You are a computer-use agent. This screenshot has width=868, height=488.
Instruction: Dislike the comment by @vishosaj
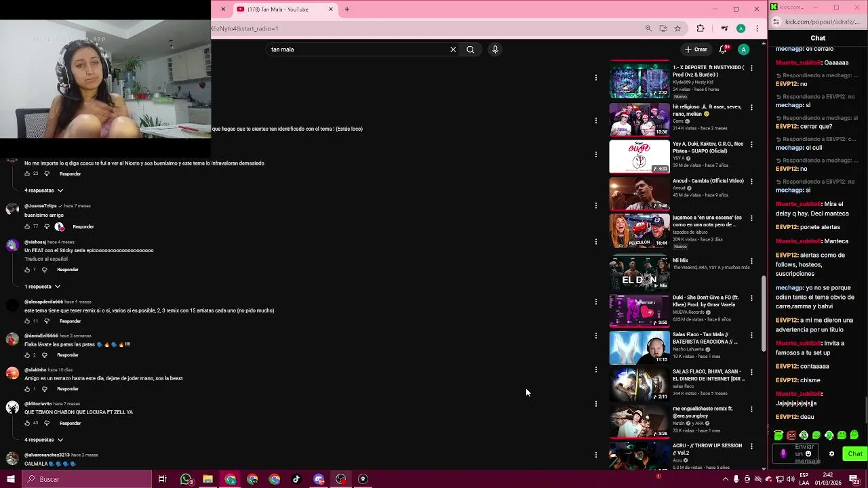click(45, 270)
